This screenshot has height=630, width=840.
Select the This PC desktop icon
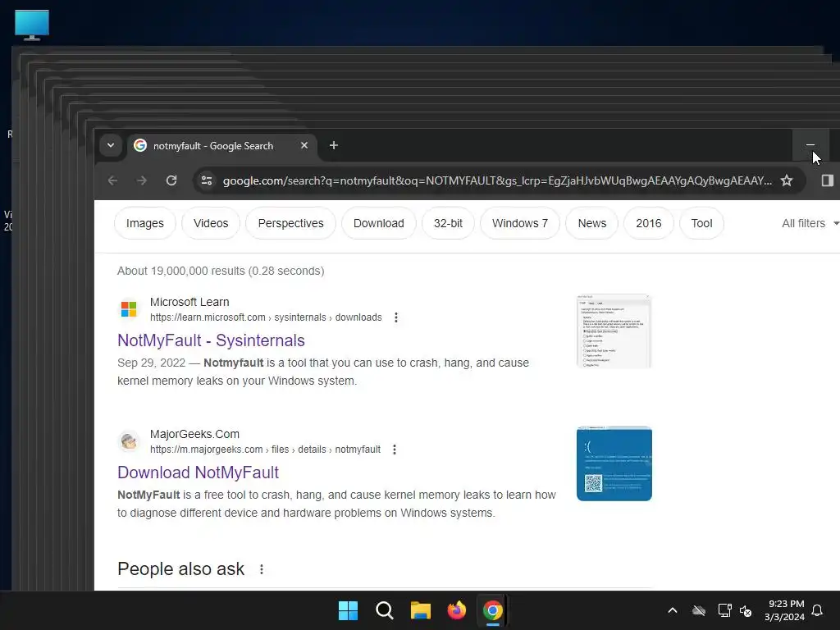tap(32, 25)
